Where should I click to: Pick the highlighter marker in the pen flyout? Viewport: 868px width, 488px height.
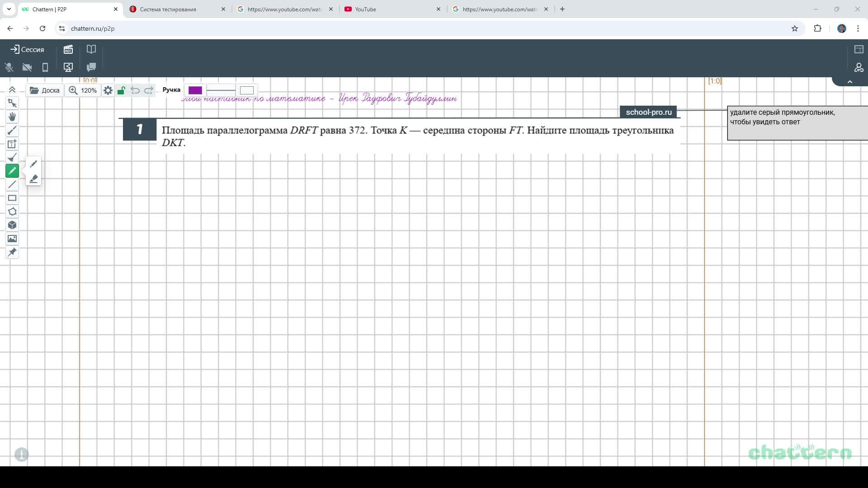[33, 179]
